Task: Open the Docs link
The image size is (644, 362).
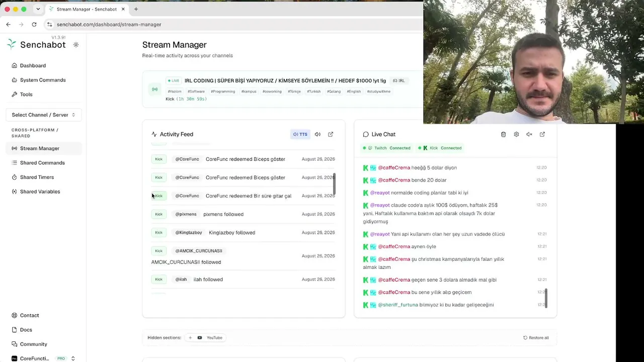Action: (26, 330)
